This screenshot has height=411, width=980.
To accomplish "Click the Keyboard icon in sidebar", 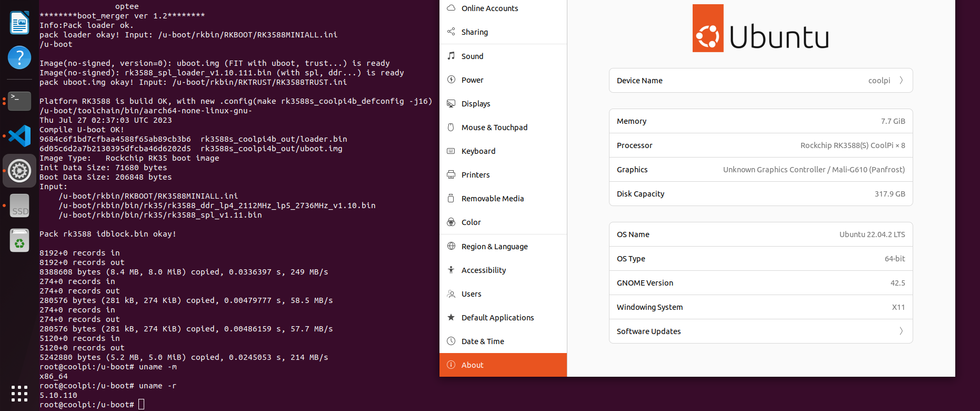I will pyautogui.click(x=451, y=151).
